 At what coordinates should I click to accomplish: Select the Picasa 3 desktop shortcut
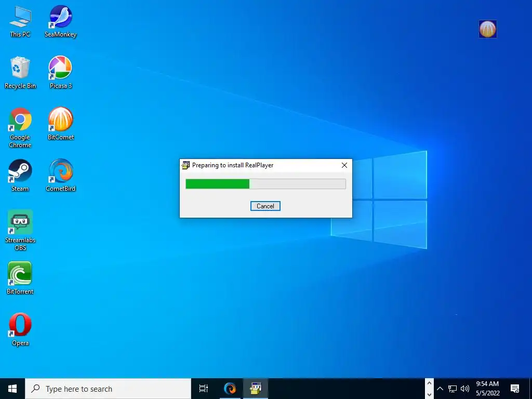[60, 73]
